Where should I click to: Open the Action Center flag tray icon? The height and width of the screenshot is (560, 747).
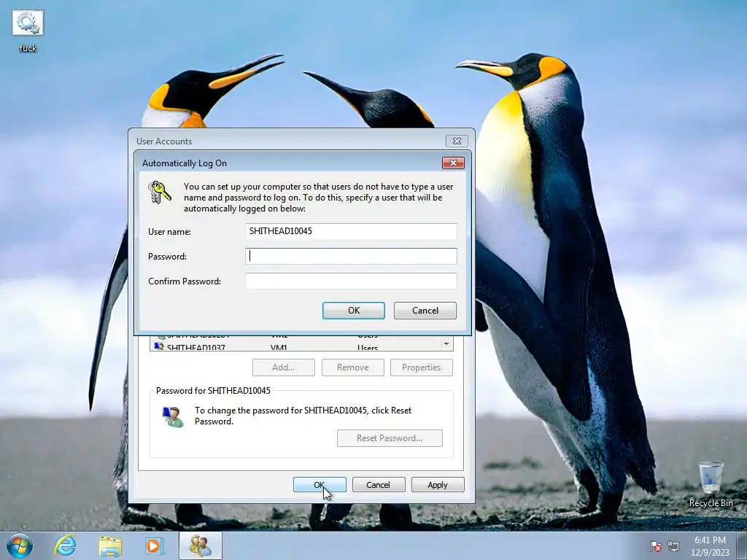coord(656,545)
